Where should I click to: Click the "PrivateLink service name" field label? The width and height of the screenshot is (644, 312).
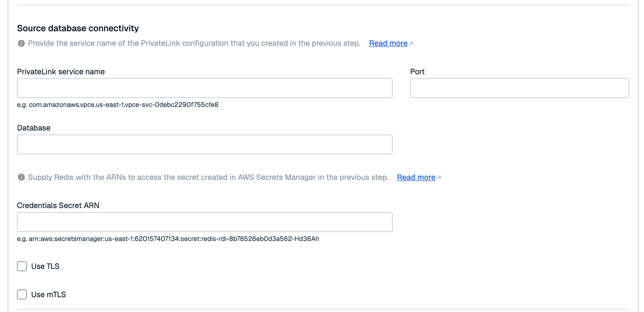61,72
